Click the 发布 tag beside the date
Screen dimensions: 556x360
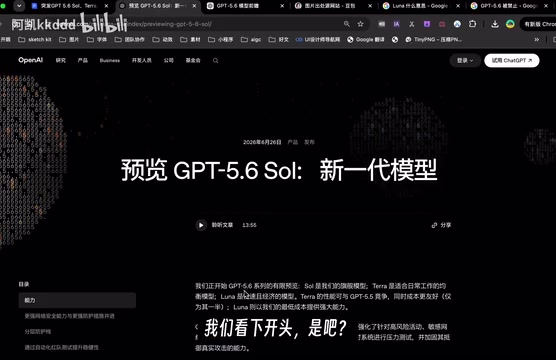[x=309, y=142]
